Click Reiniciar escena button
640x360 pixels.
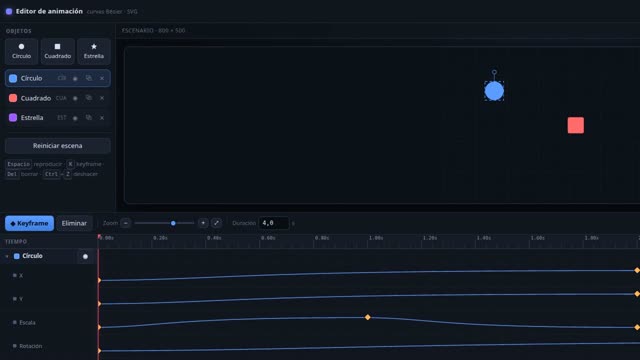point(58,146)
